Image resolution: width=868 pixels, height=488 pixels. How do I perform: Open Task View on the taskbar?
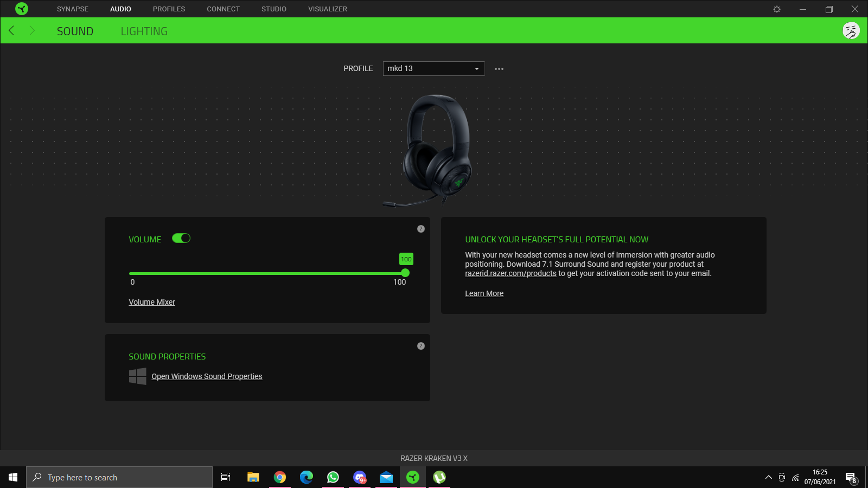click(x=226, y=477)
